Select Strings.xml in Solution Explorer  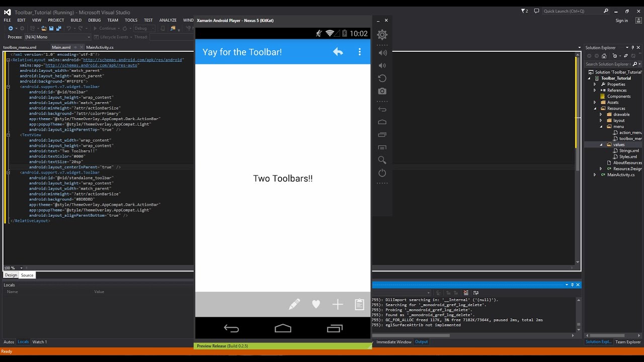coord(629,151)
